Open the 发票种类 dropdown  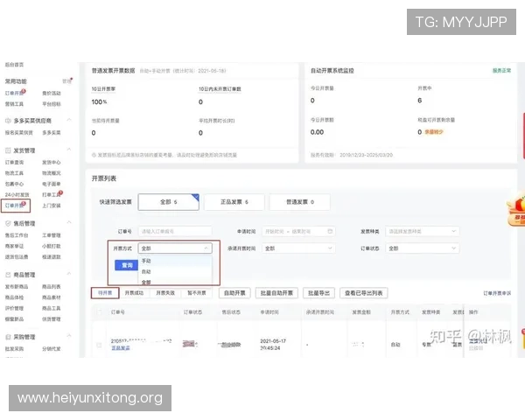coord(423,231)
